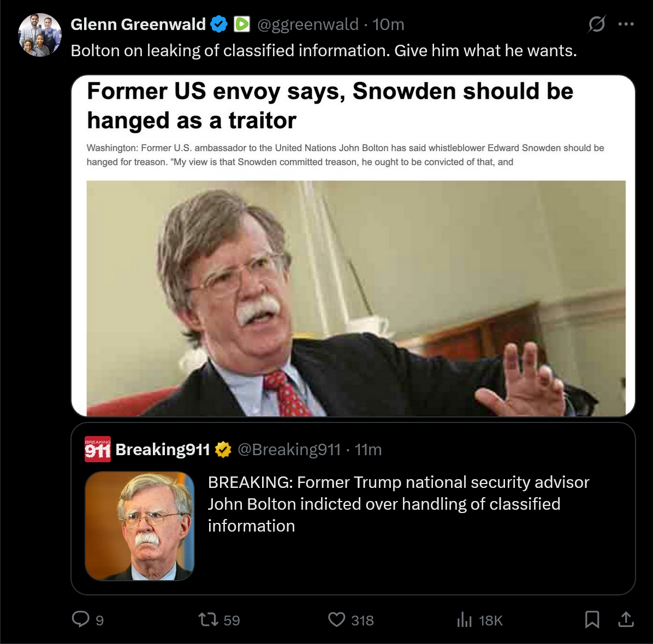Open the @ggreenwald handle link
The height and width of the screenshot is (644, 653).
[x=308, y=24]
